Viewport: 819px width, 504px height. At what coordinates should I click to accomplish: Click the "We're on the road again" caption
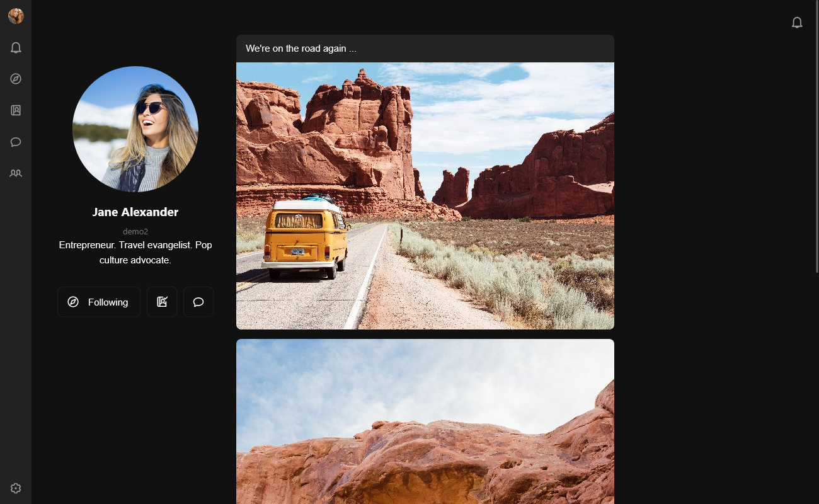tap(301, 49)
